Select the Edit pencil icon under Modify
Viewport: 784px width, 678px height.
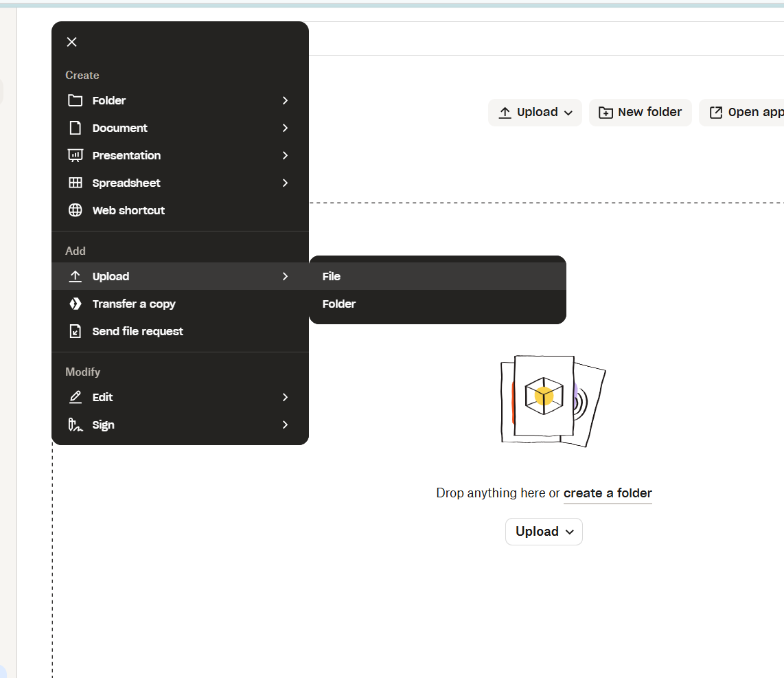(x=76, y=397)
